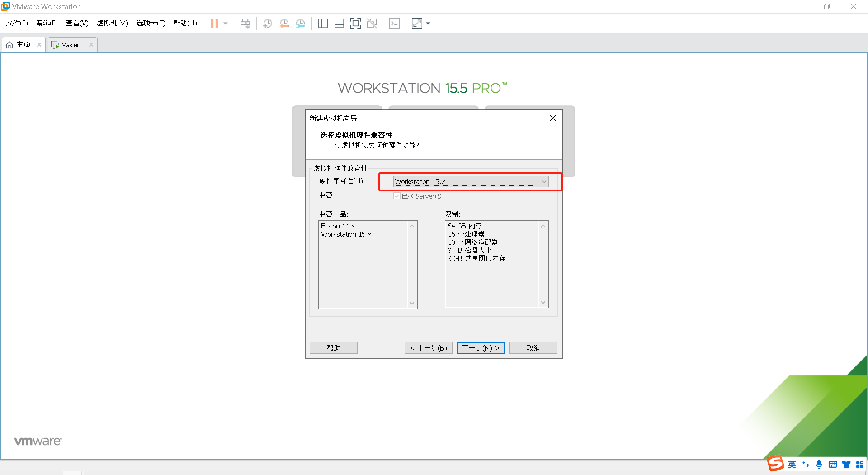868x475 pixels.
Task: Go back with the 上一步(B) button
Action: pos(429,348)
